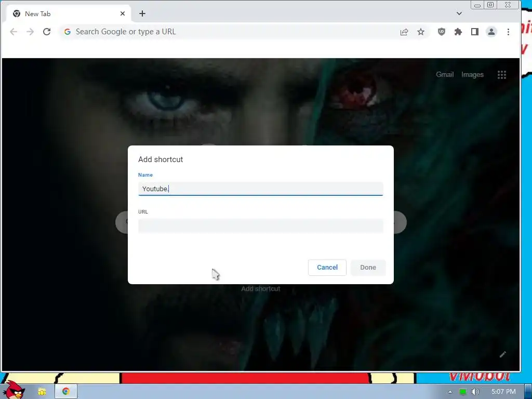Select the New Tab tab
The image size is (532, 399).
[x=69, y=14]
